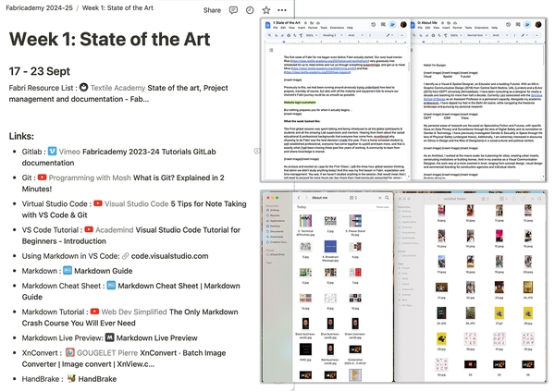The width and height of the screenshot is (555, 392).
Task: Click the Share button in Notion's top bar
Action: point(212,10)
